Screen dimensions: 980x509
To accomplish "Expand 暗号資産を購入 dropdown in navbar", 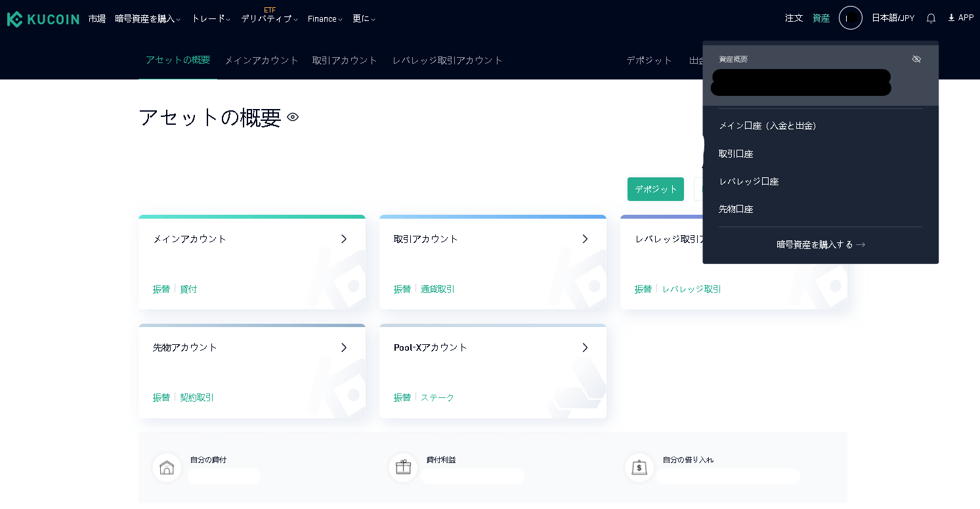I will point(148,18).
